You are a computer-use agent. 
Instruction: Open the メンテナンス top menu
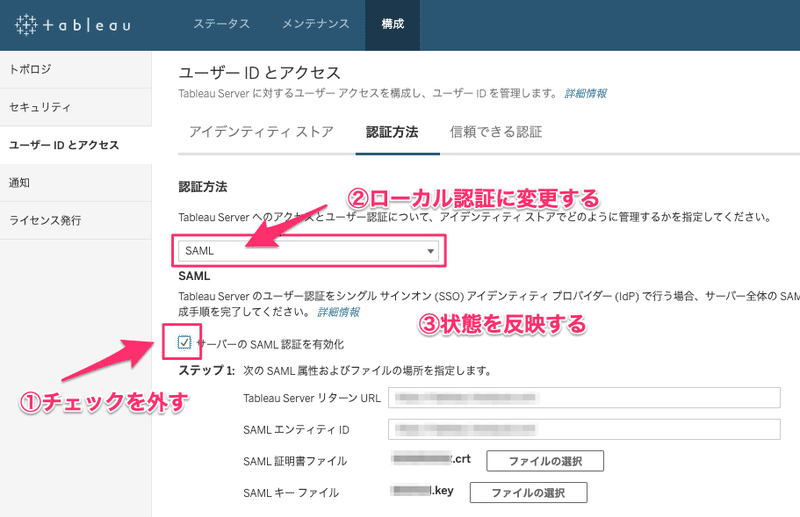[316, 24]
